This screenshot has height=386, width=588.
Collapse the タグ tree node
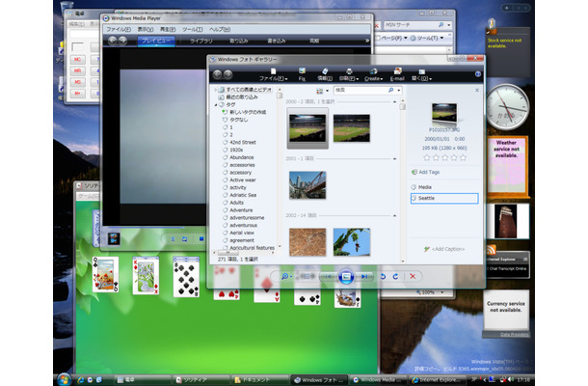[216, 105]
